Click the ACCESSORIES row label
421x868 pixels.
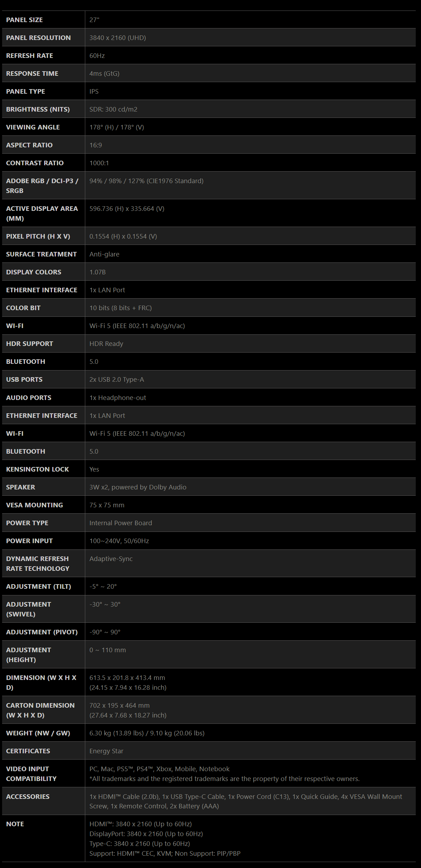(28, 796)
